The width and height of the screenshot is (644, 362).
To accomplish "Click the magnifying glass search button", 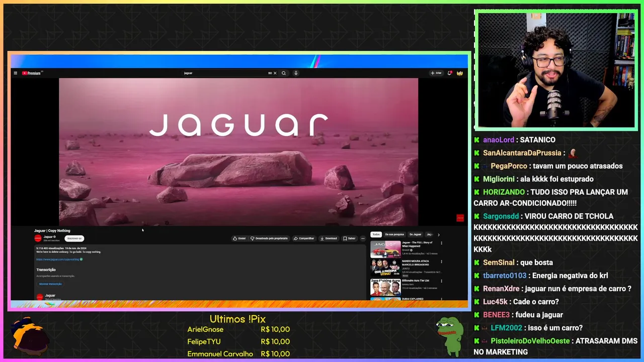I will (x=284, y=73).
